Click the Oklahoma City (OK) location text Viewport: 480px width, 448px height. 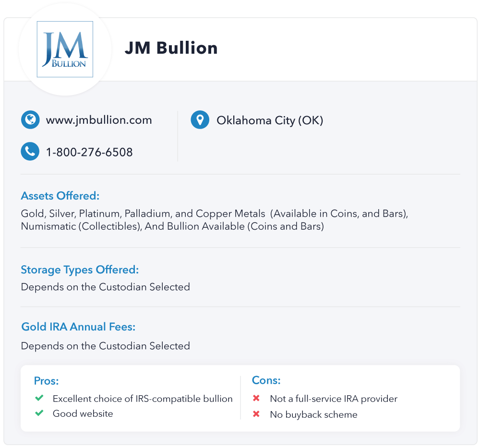click(270, 120)
